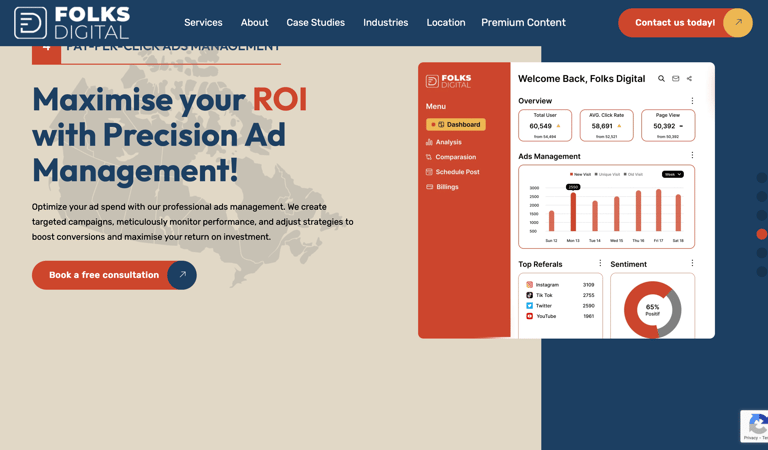Click the Instagram icon in Top Referals
768x450 pixels.
point(529,284)
